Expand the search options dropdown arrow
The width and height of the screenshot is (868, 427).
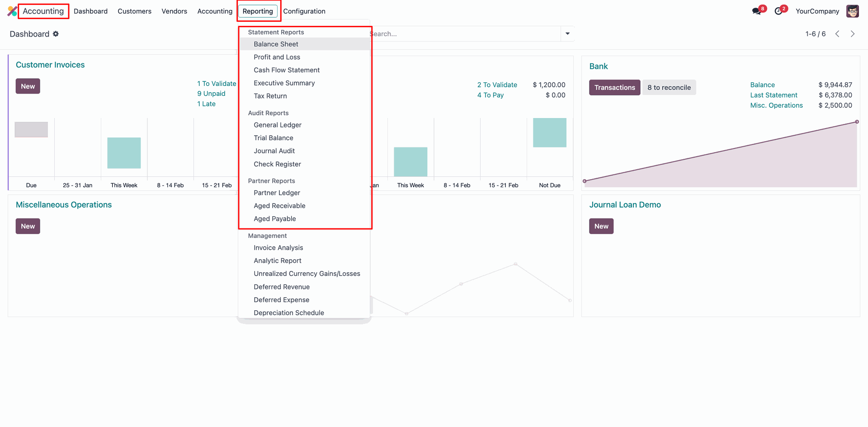[x=567, y=33]
